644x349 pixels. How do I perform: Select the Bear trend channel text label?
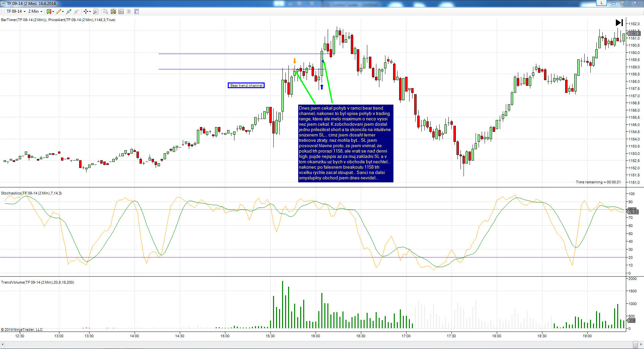point(246,85)
